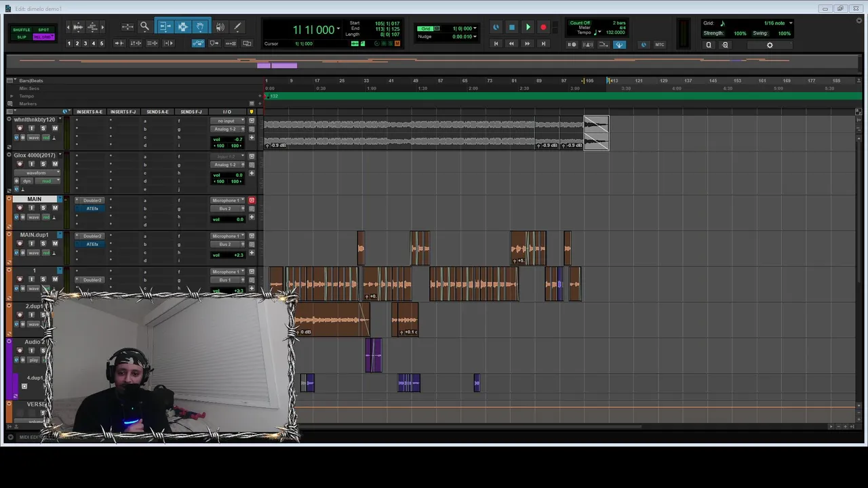Screen dimensions: 868x488
Task: Select zoom preset 3
Action: (85, 43)
